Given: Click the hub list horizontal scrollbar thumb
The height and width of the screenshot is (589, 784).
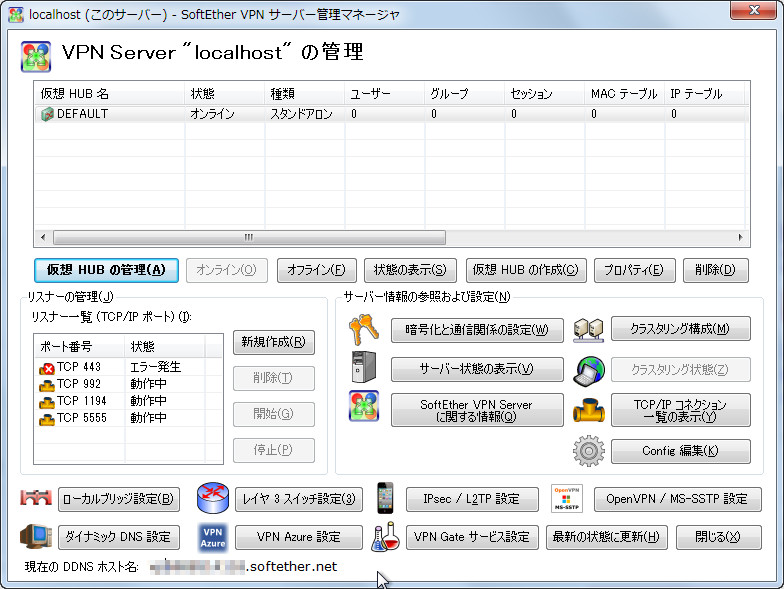Looking at the screenshot, I should coord(249,238).
